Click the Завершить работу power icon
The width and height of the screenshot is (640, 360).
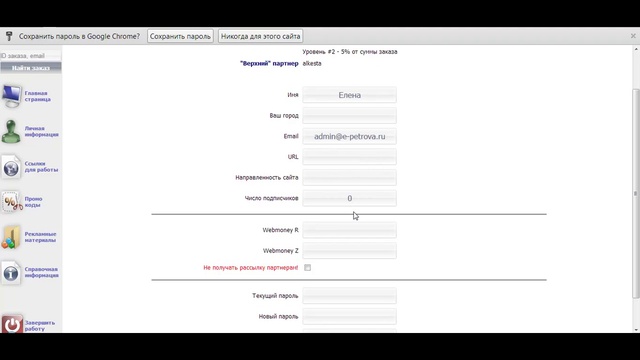(12, 324)
